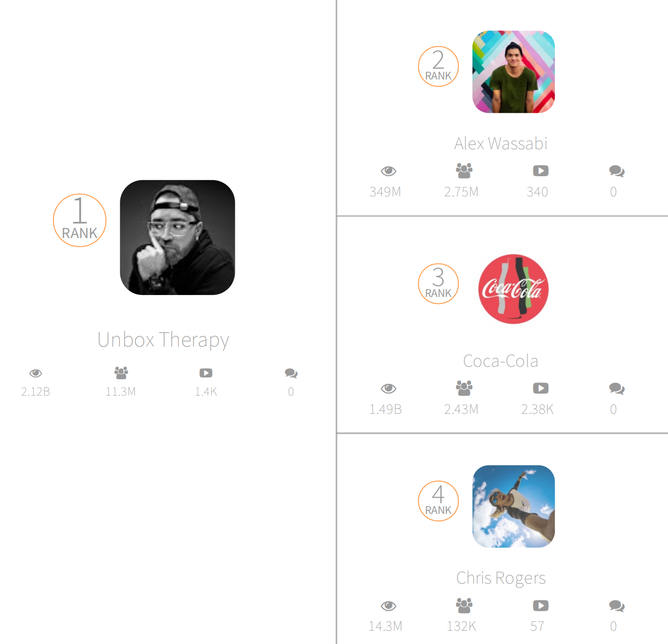Open the Unbox Therapy channel name link
This screenshot has height=644, width=668.
pos(164,340)
